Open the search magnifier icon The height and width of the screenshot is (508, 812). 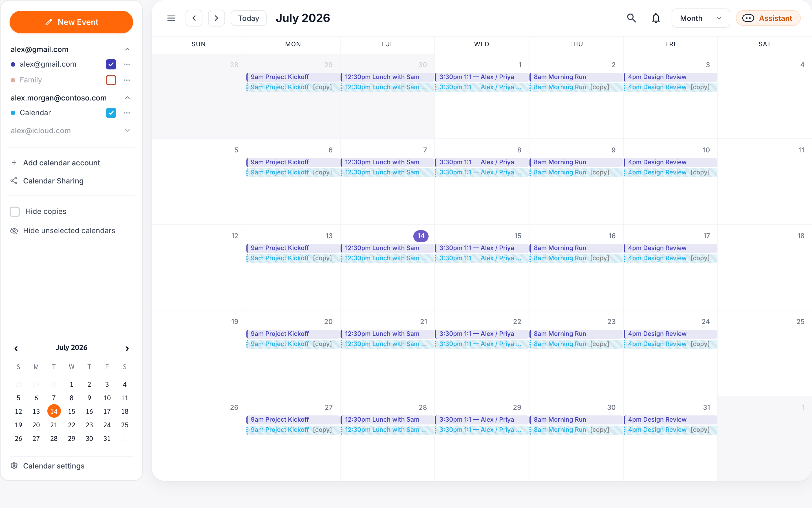pos(632,18)
